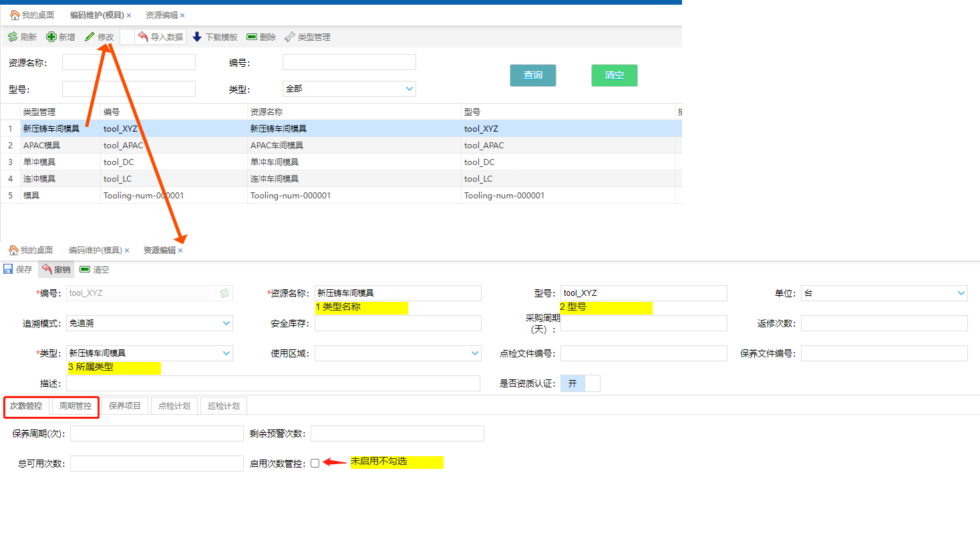
Task: Click the green 清空 button
Action: tap(614, 75)
